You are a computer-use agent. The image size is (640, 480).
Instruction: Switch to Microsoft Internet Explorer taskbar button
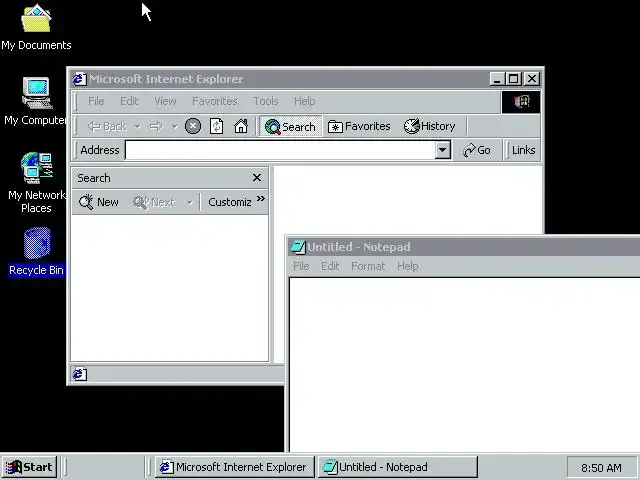235,467
